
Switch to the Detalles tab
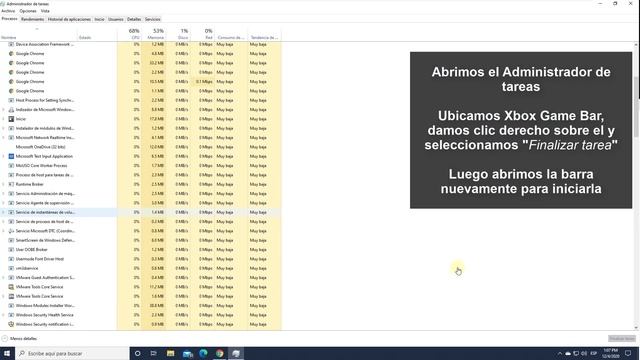133,19
